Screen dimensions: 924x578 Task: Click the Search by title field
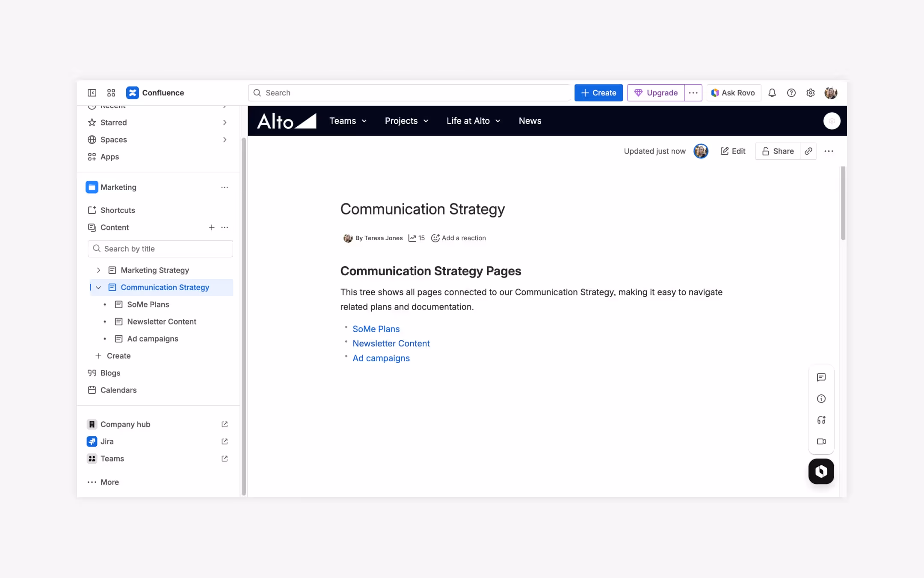[160, 249]
